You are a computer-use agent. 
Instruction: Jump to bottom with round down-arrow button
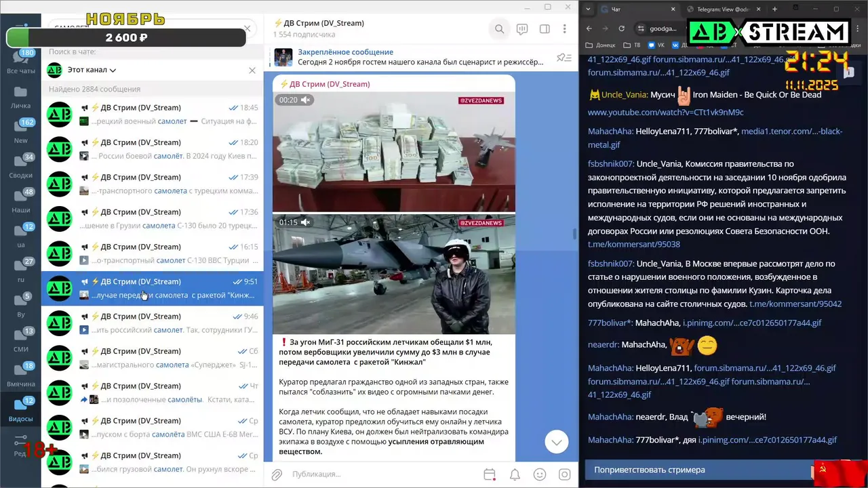557,442
